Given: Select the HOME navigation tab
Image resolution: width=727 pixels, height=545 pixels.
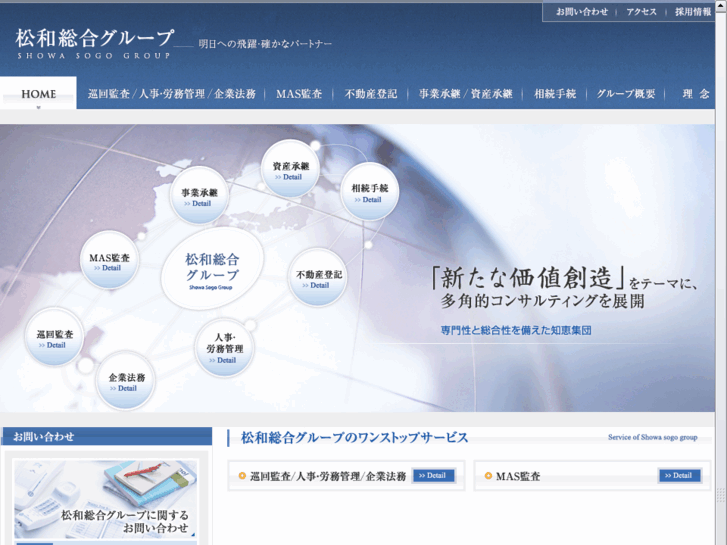Looking at the screenshot, I should click(x=38, y=93).
